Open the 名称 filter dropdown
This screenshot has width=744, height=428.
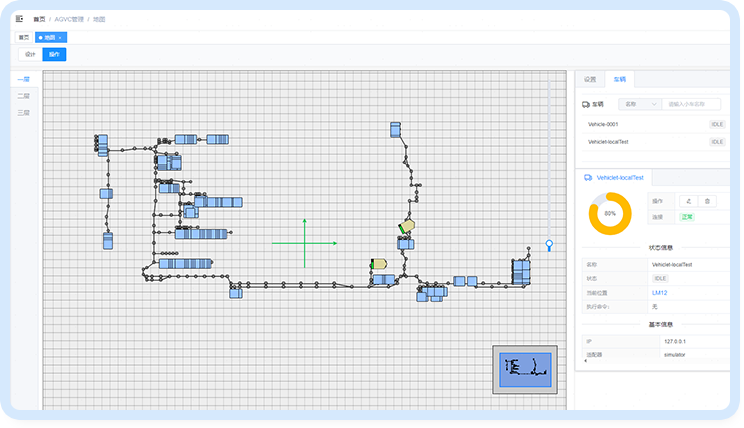640,103
